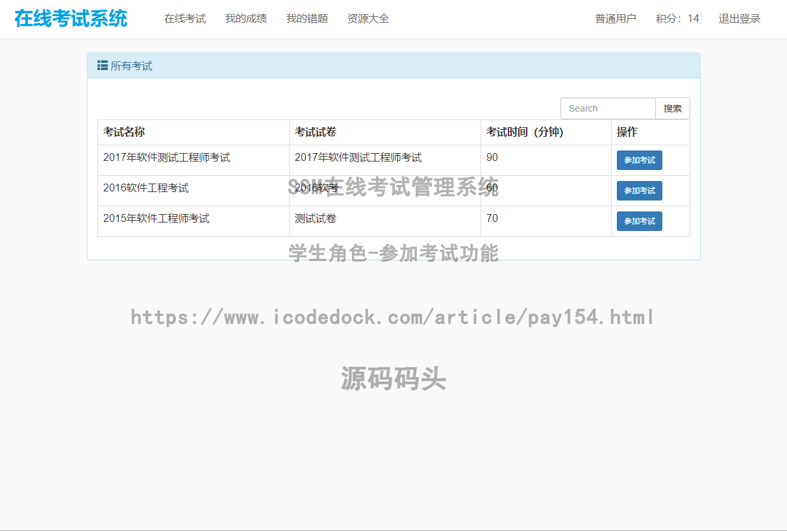Select the 操作 column header
The width and height of the screenshot is (787, 532).
pyautogui.click(x=627, y=132)
